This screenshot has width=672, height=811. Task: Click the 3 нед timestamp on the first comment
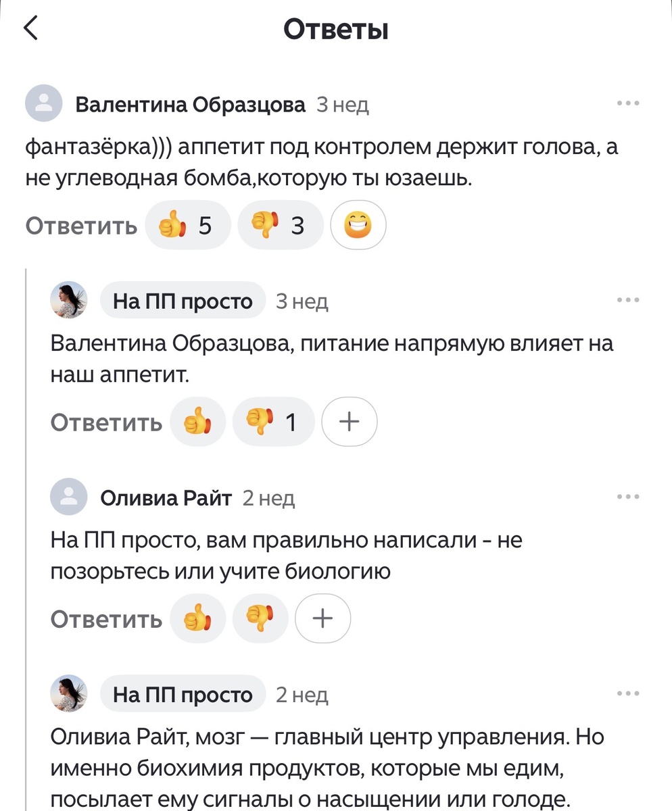(x=342, y=105)
